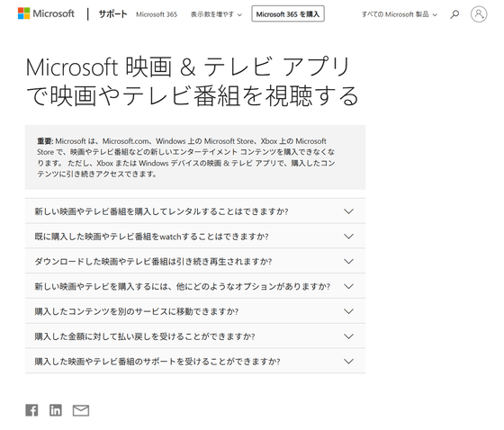Open すべての Microsoft 製品 dropdown
This screenshot has height=430, width=504.
400,14
